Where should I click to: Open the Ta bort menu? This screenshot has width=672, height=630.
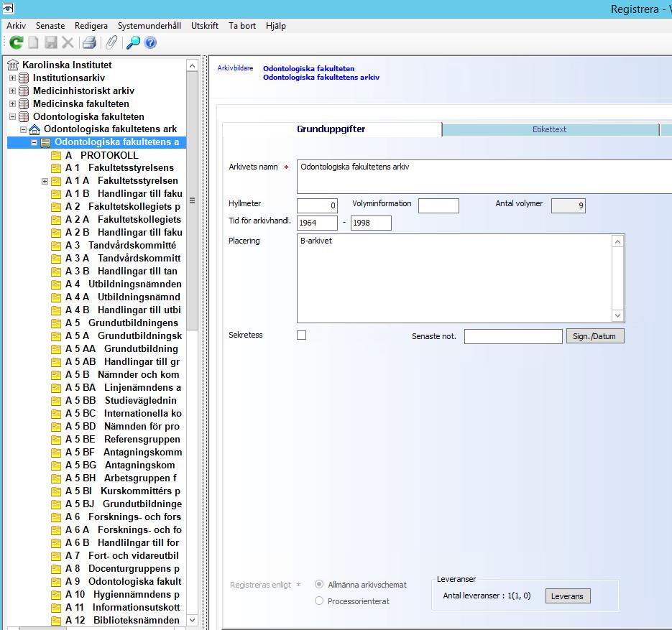[242, 26]
